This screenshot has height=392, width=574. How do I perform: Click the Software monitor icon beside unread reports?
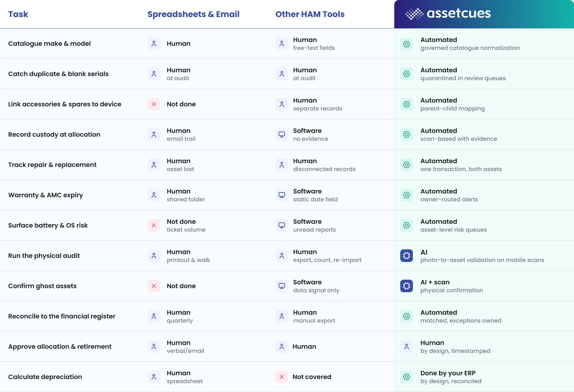(x=282, y=225)
